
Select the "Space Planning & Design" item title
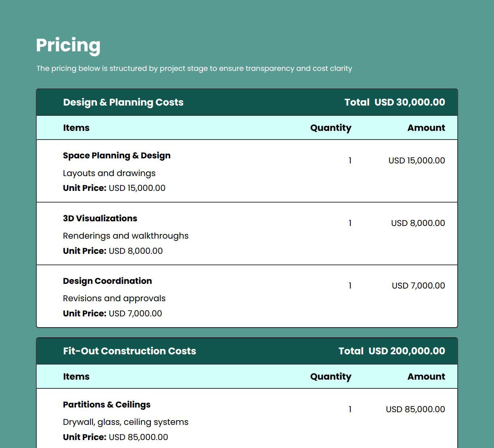point(116,155)
